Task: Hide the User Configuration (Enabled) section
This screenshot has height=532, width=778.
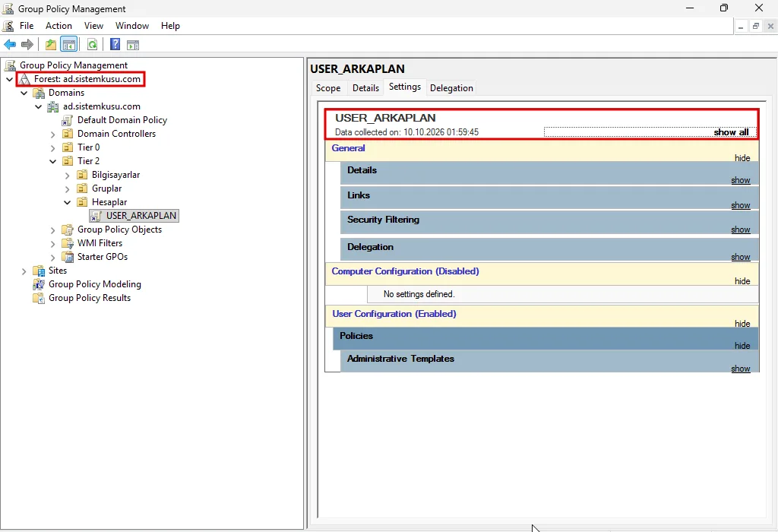Action: point(742,324)
